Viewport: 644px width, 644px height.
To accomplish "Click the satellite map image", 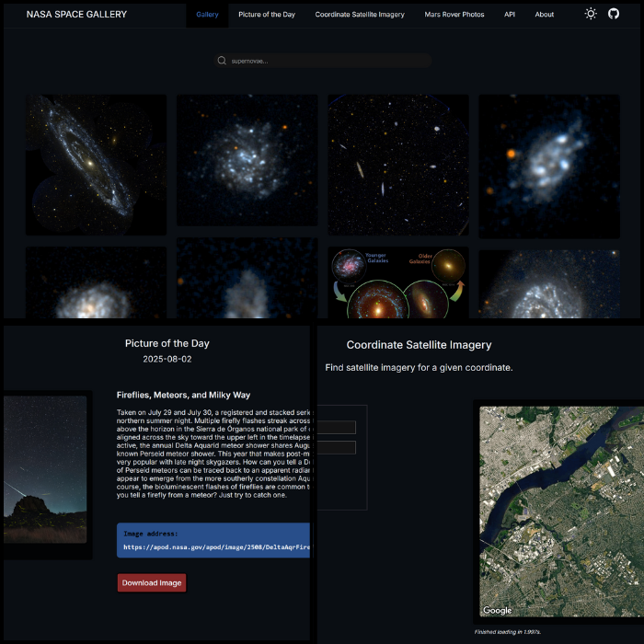I will pyautogui.click(x=561, y=512).
